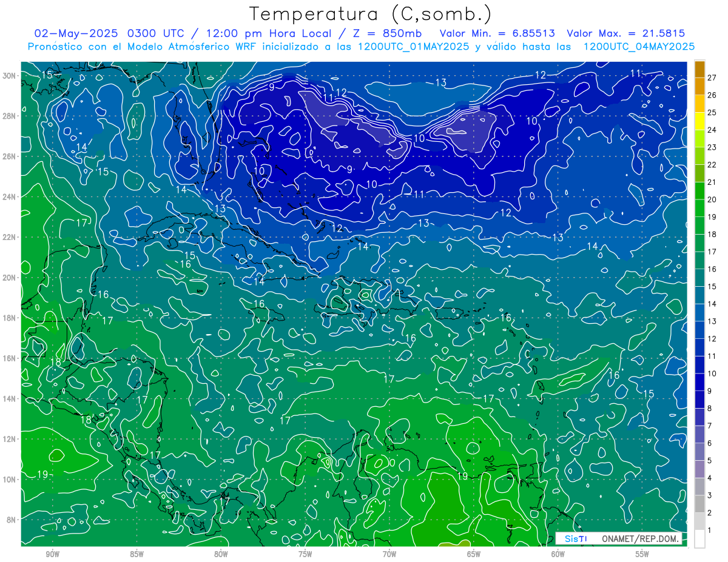Click the color scale label 27
The height and width of the screenshot is (562, 728).
(x=712, y=78)
